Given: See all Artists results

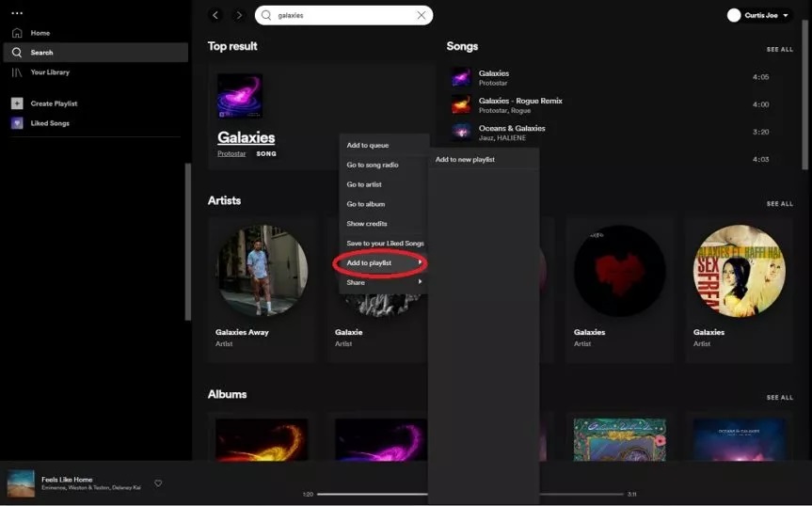Looking at the screenshot, I should tap(779, 204).
